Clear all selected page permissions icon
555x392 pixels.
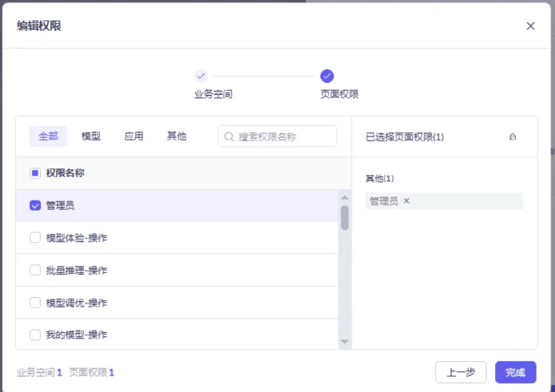click(513, 136)
